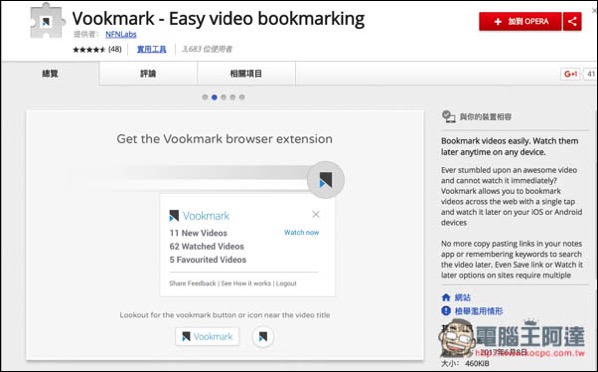Image resolution: width=598 pixels, height=372 pixels.
Task: Switch to the 相關項目 tab
Action: click(x=246, y=73)
